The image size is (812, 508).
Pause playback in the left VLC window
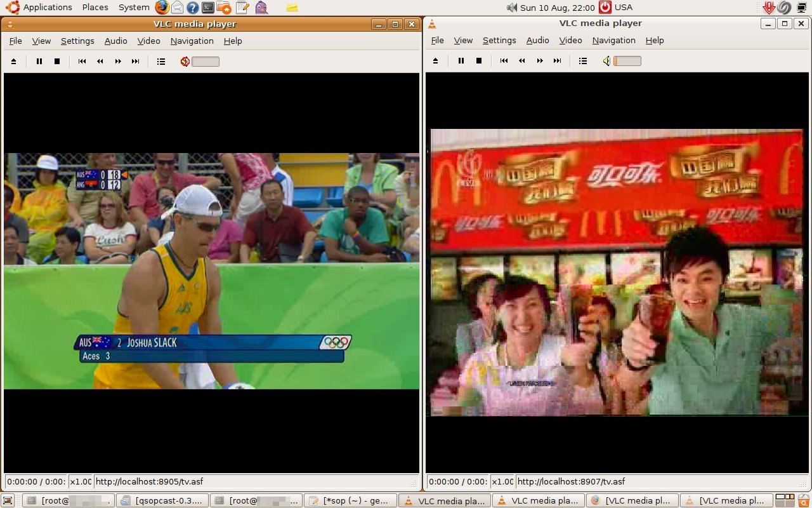pyautogui.click(x=39, y=62)
